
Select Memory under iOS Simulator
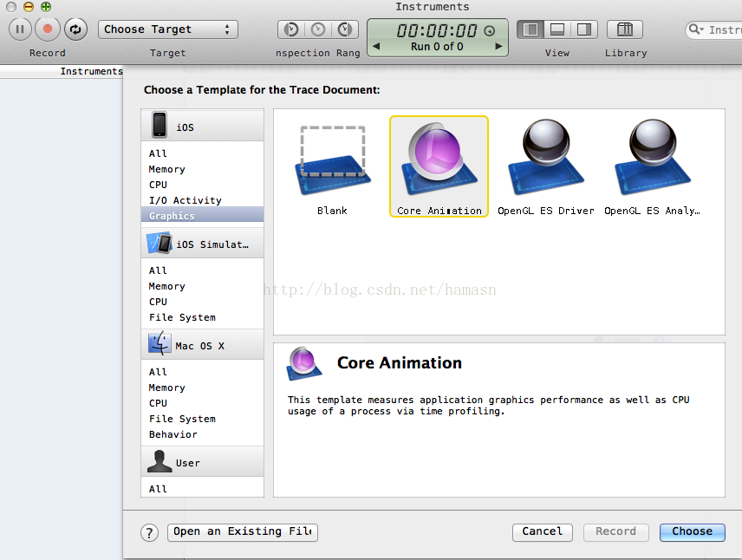point(203,286)
